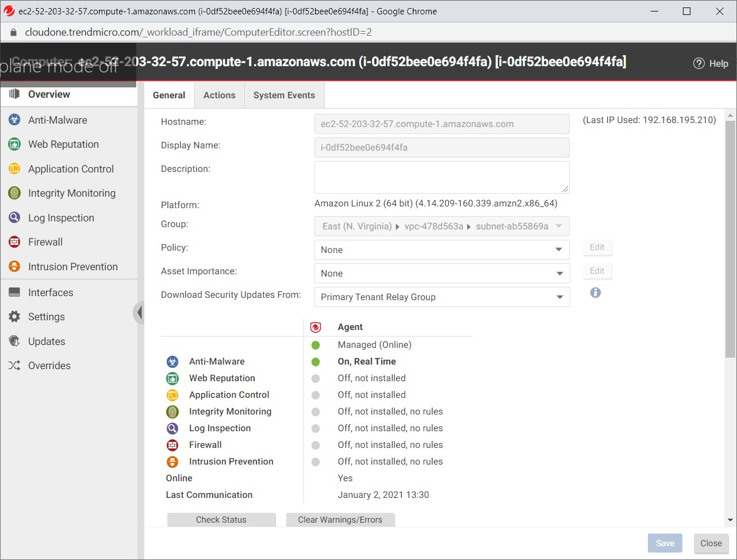This screenshot has width=737, height=560.
Task: Click the Web Reputation icon in sidebar
Action: click(14, 144)
